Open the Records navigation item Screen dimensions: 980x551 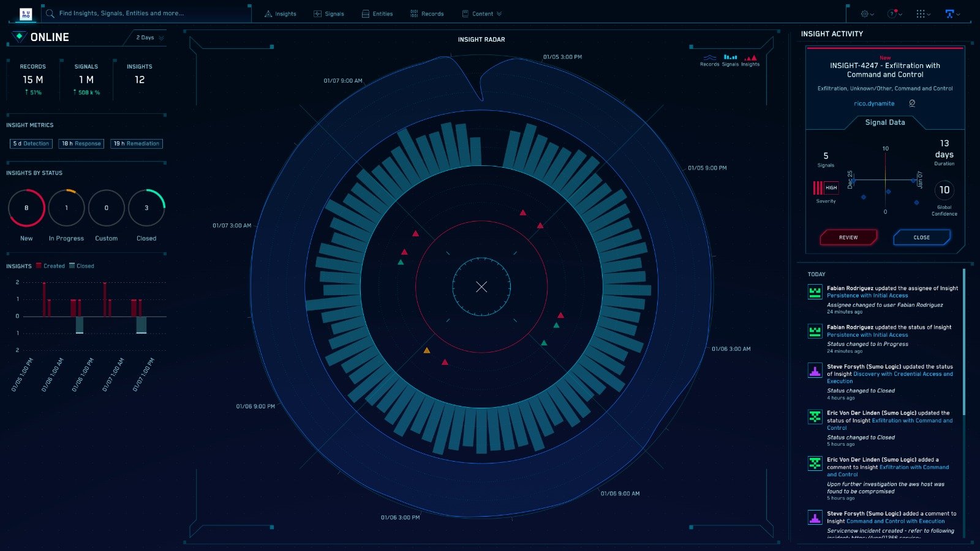[427, 13]
